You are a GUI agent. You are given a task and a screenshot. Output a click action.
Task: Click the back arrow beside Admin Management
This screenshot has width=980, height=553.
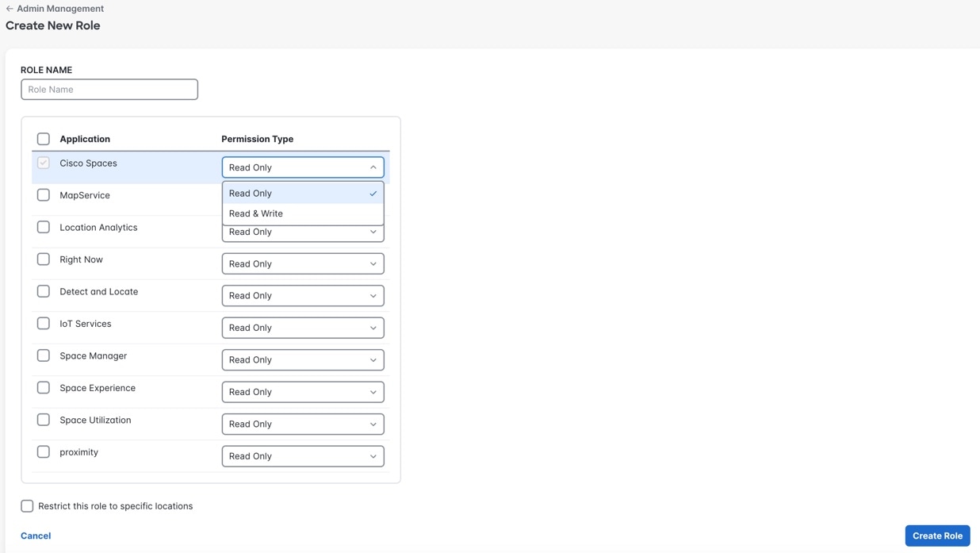(10, 9)
